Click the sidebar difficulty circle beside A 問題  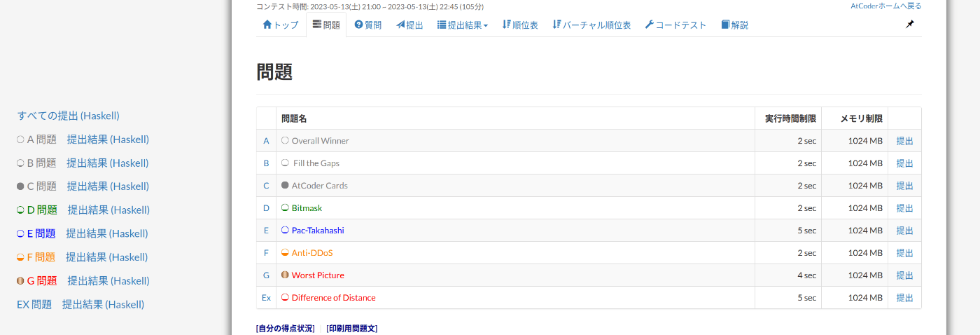(20, 139)
